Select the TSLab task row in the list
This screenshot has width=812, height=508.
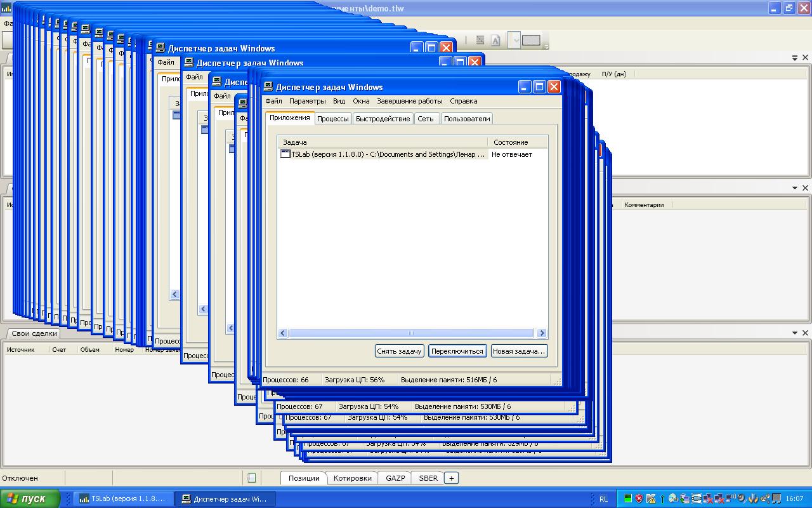pos(412,154)
